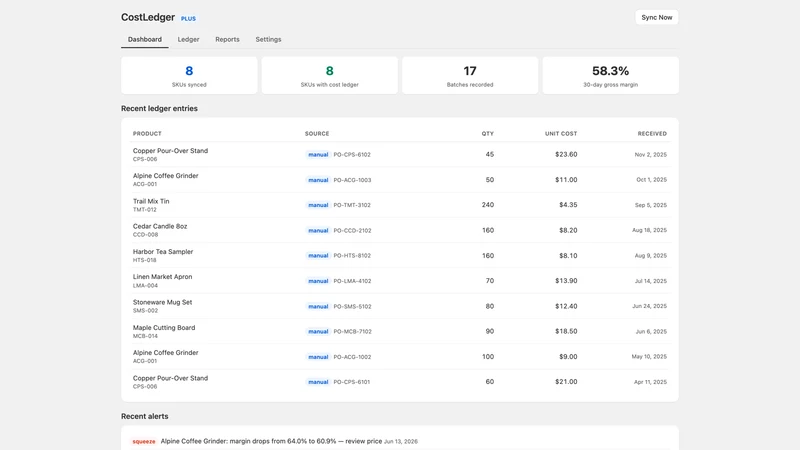The width and height of the screenshot is (800, 450).
Task: Open the Dashboard tab
Action: (144, 39)
